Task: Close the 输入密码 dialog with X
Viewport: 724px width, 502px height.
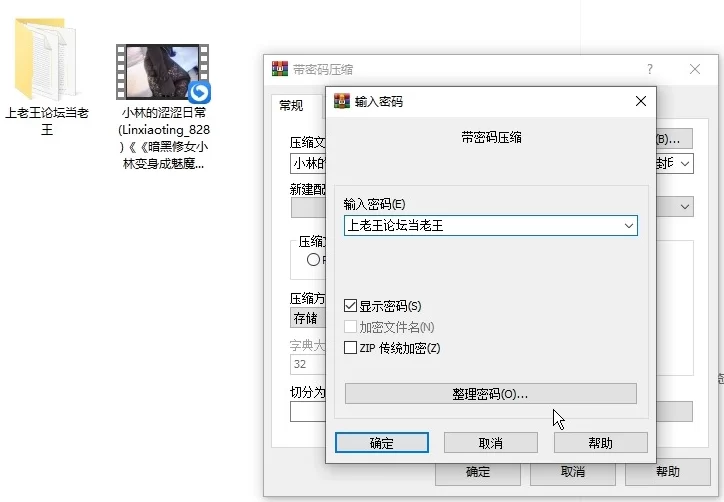Action: (x=640, y=101)
